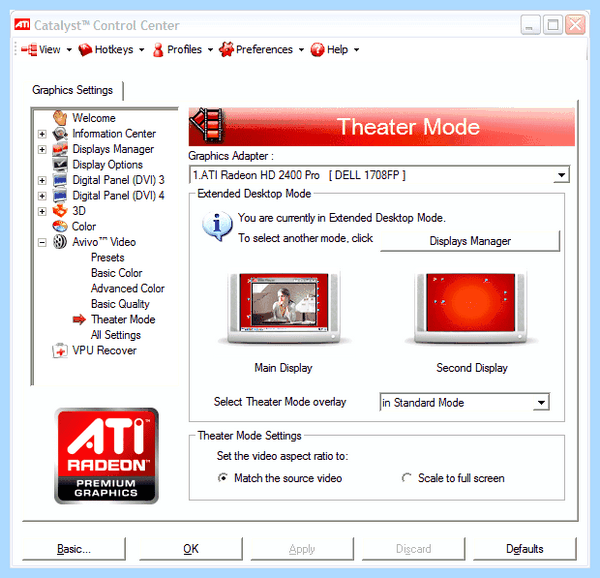This screenshot has width=600, height=578.
Task: Click the OK button
Action: 191,549
